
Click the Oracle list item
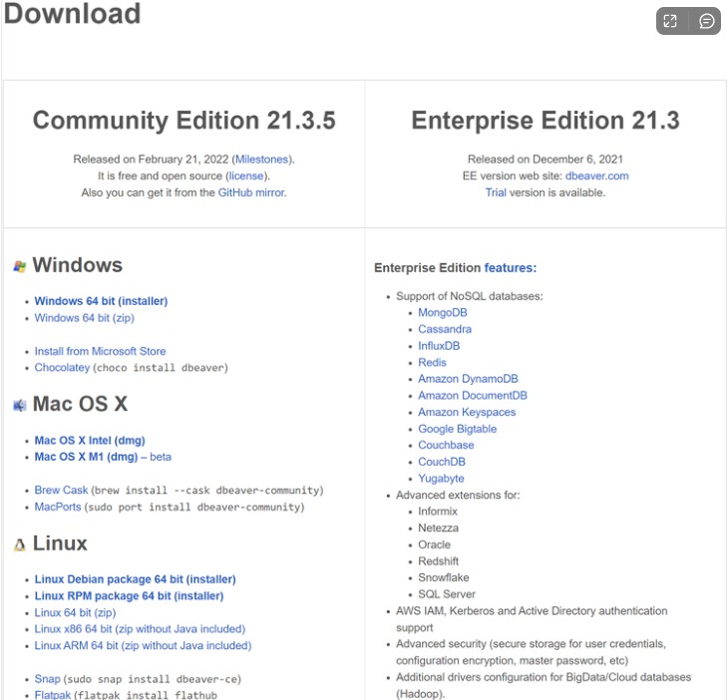point(434,544)
